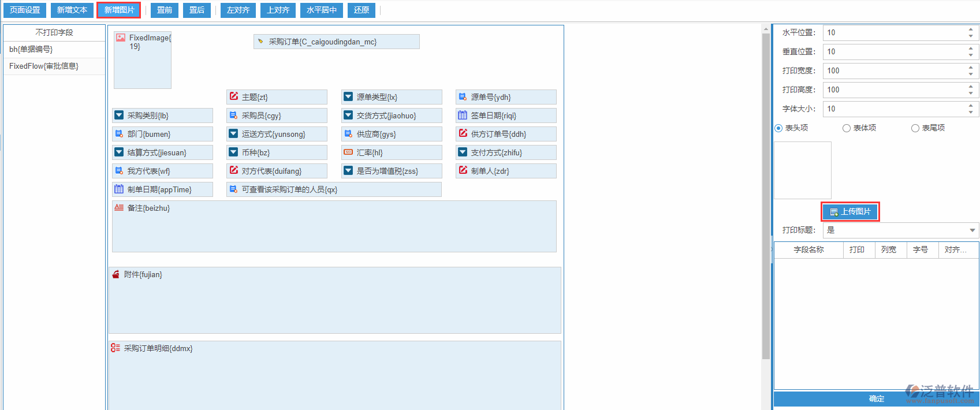This screenshot has width=980, height=410.
Task: Select the 表头项 radio button
Action: click(x=778, y=128)
